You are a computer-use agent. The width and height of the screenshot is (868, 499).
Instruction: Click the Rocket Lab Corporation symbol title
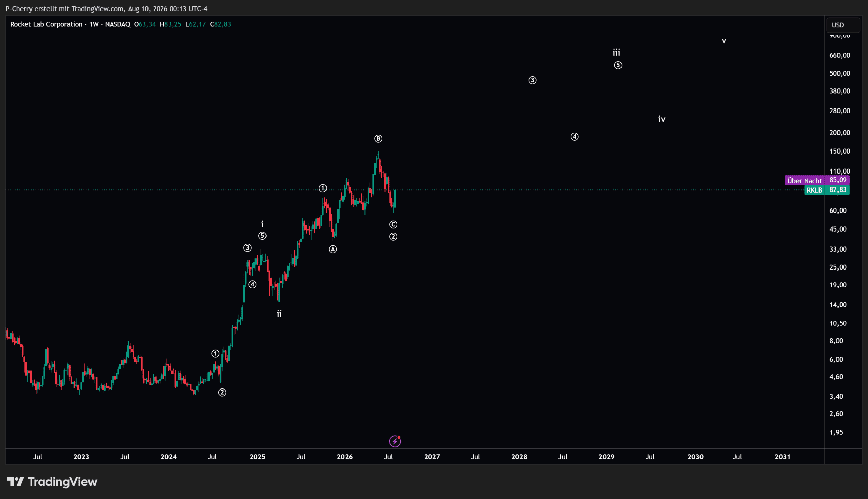tap(46, 24)
